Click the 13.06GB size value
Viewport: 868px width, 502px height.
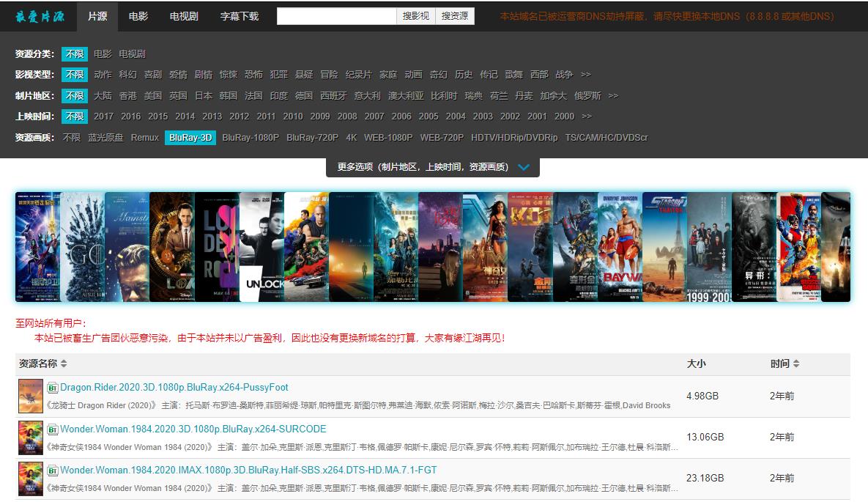click(x=705, y=437)
